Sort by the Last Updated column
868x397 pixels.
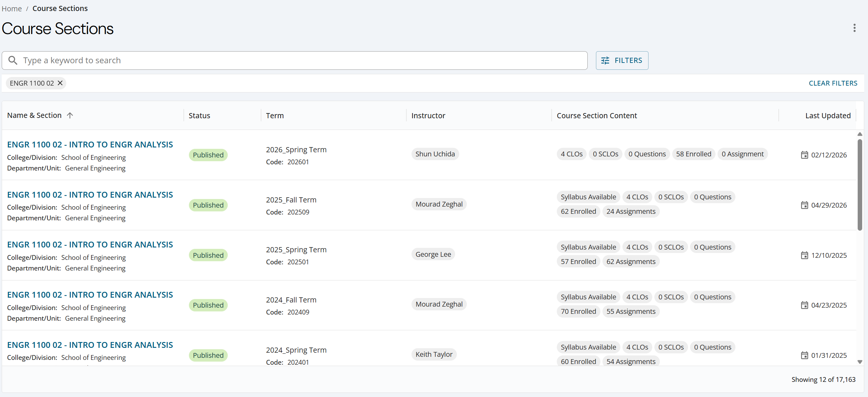point(828,115)
